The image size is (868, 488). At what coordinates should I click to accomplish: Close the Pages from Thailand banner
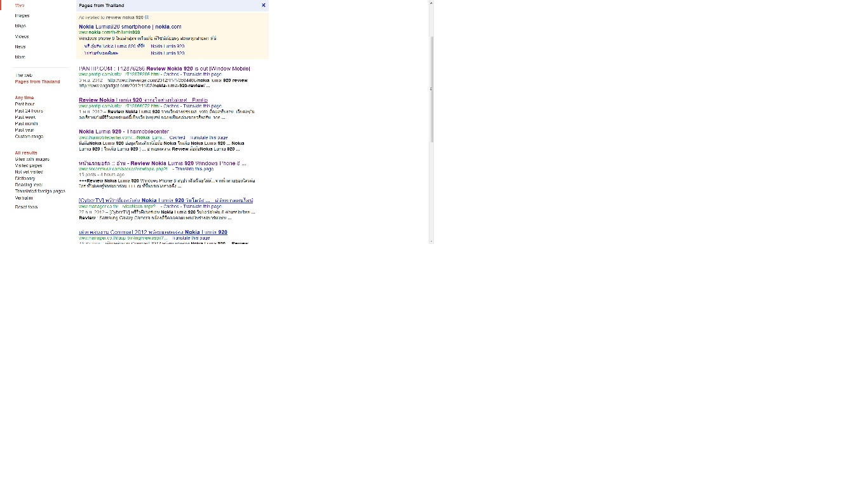(x=264, y=5)
